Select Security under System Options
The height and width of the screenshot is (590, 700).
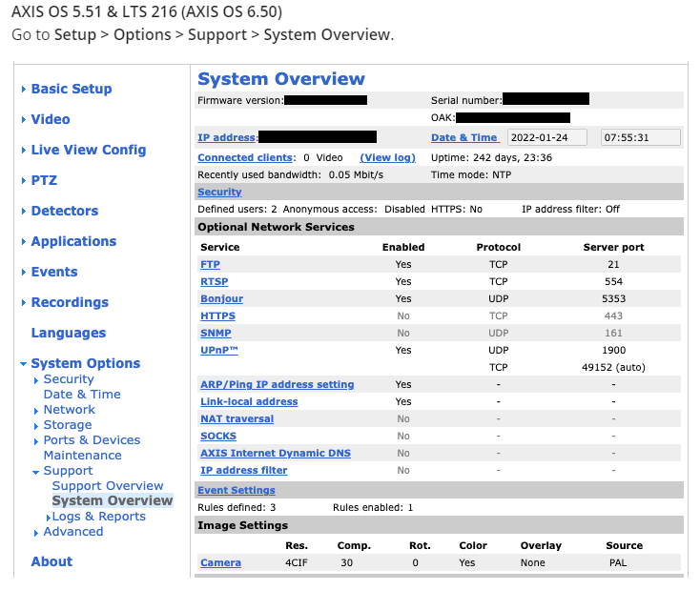point(69,379)
